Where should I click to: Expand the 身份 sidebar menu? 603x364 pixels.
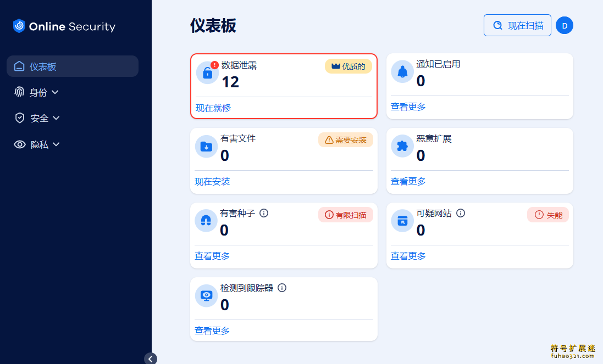36,92
